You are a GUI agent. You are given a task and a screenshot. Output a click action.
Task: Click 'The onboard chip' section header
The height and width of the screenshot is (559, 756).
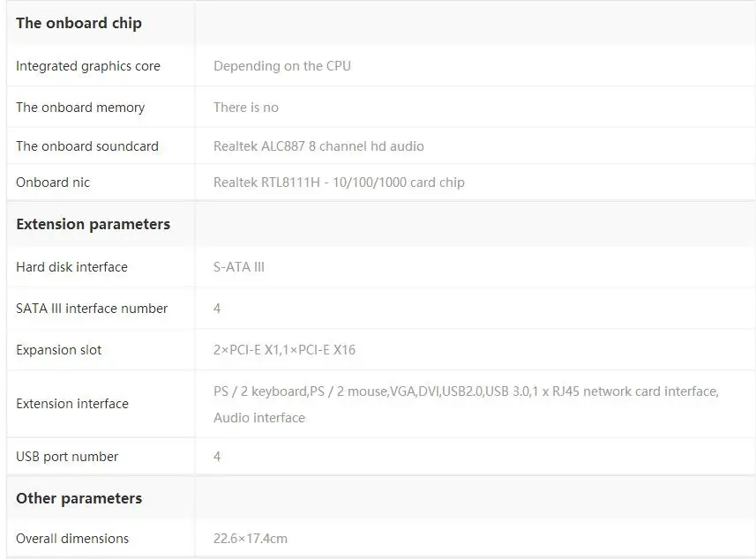tap(79, 23)
